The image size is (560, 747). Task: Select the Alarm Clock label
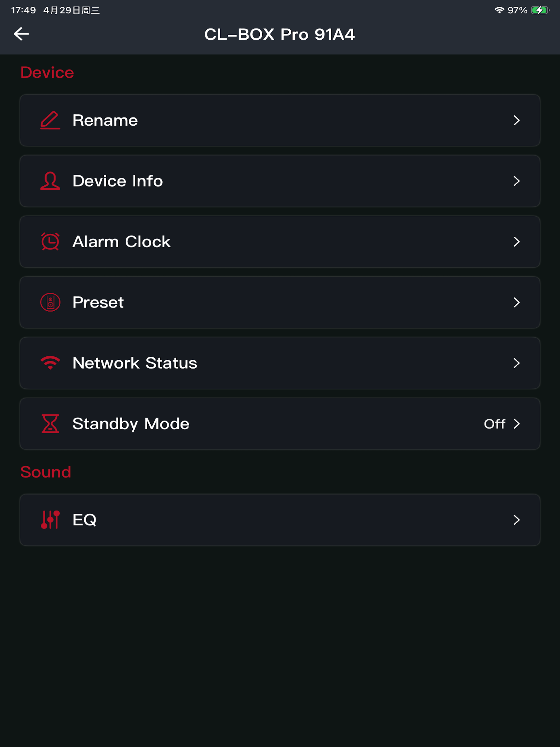tap(122, 242)
